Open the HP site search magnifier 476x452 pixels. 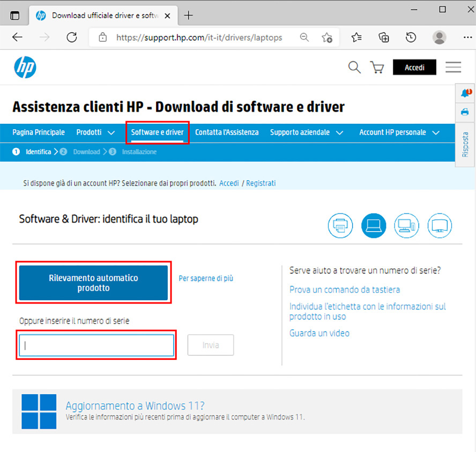pyautogui.click(x=354, y=68)
